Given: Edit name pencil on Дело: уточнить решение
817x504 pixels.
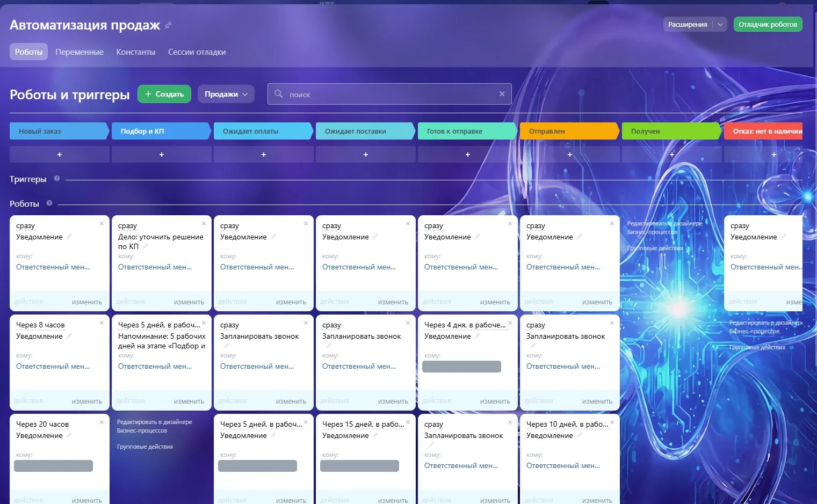Looking at the screenshot, I should point(145,246).
